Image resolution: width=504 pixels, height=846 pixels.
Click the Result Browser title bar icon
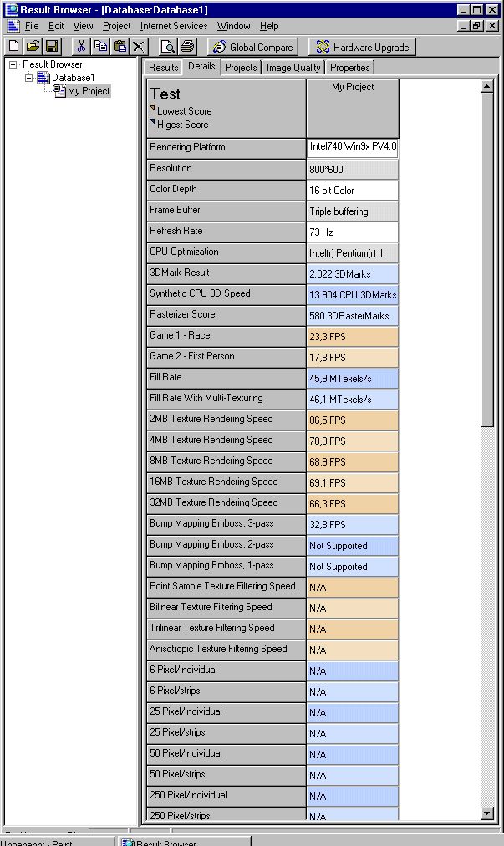tap(11, 9)
